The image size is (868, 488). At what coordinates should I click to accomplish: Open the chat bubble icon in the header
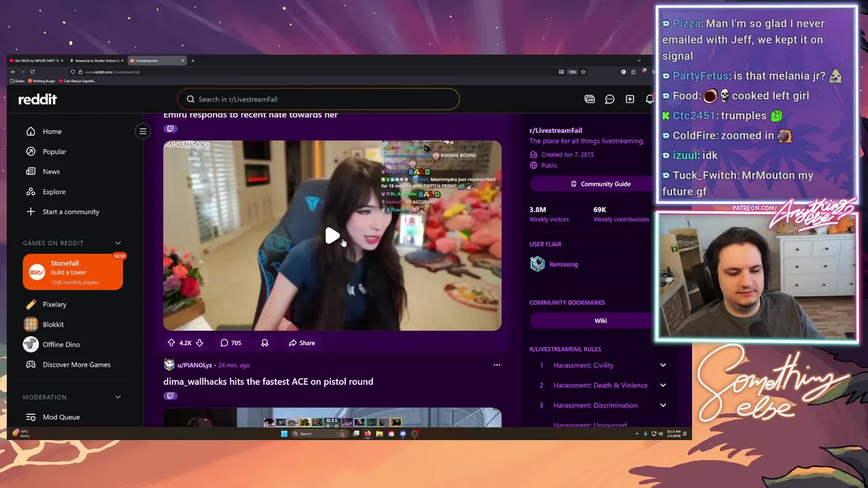pyautogui.click(x=610, y=99)
